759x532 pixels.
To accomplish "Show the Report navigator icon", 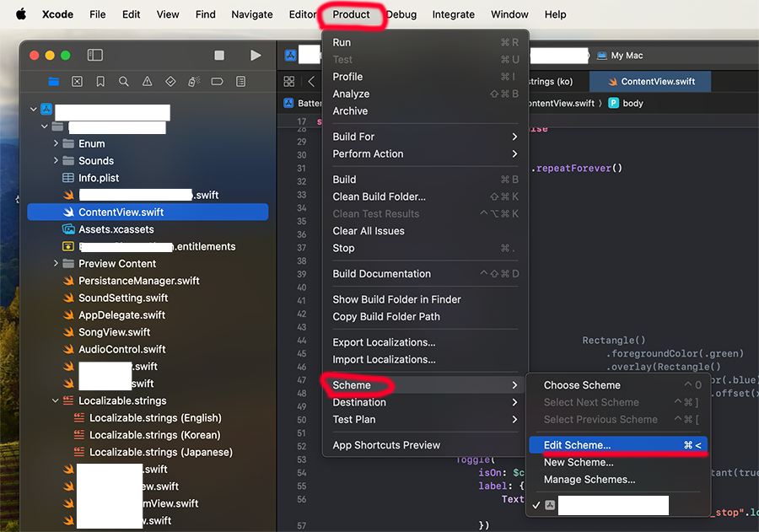I will [240, 82].
